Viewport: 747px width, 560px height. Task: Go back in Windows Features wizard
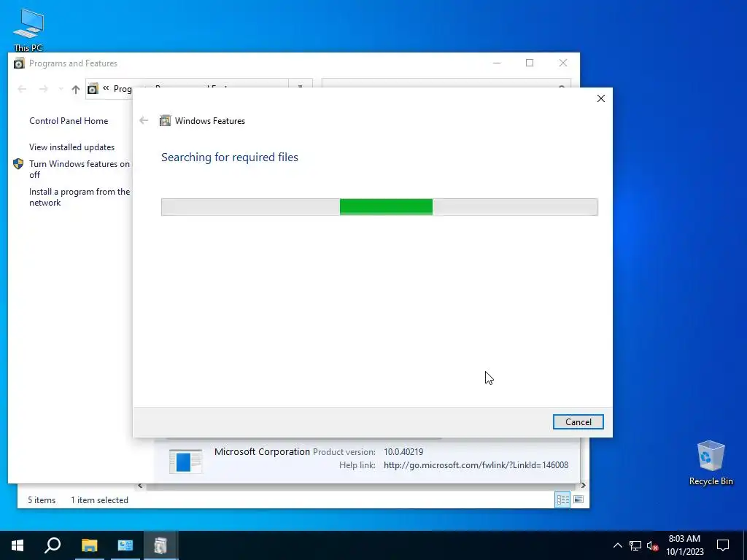pos(144,120)
